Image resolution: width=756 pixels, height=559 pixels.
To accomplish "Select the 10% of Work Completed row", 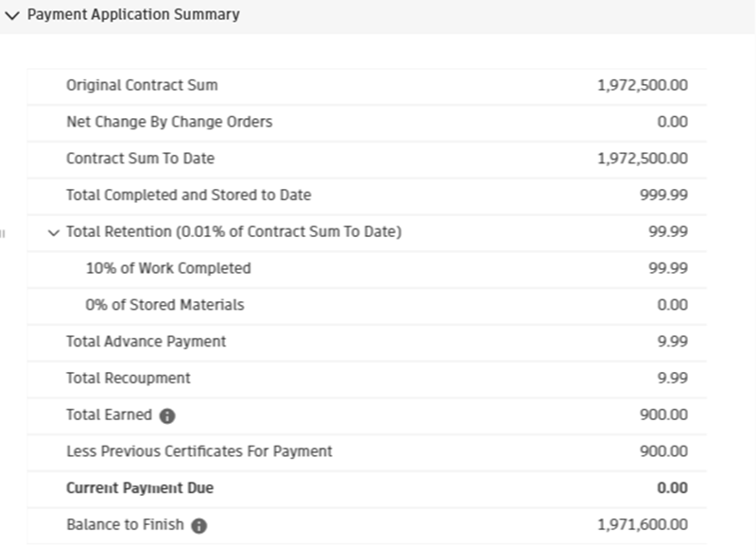I will (x=168, y=268).
